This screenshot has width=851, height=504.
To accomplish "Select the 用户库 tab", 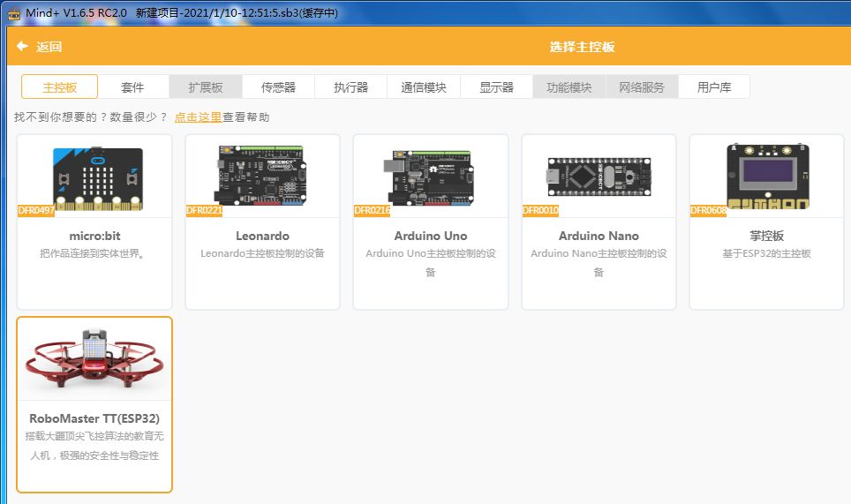I will 714,87.
